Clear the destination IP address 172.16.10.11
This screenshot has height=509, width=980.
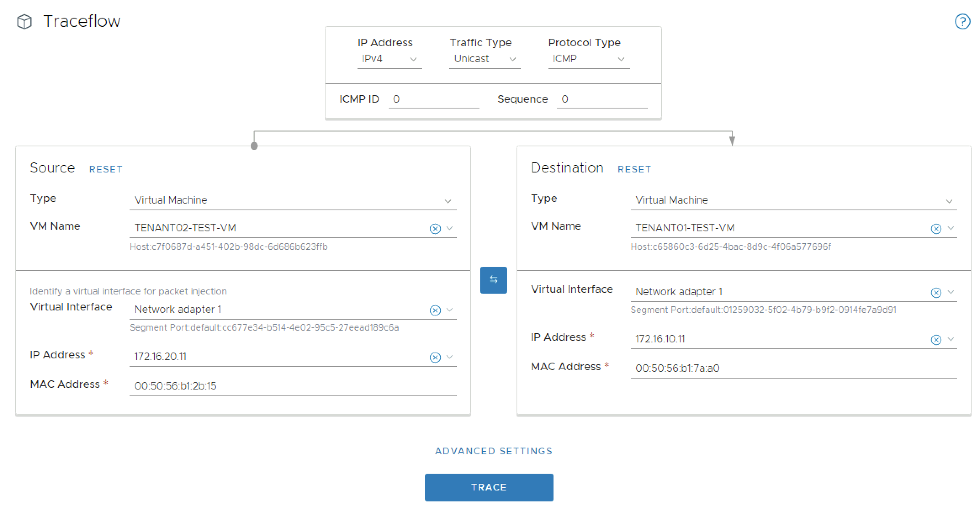pyautogui.click(x=936, y=339)
